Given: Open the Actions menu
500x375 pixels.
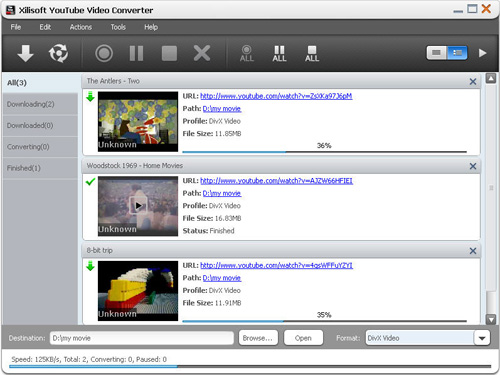Looking at the screenshot, I should pyautogui.click(x=81, y=27).
